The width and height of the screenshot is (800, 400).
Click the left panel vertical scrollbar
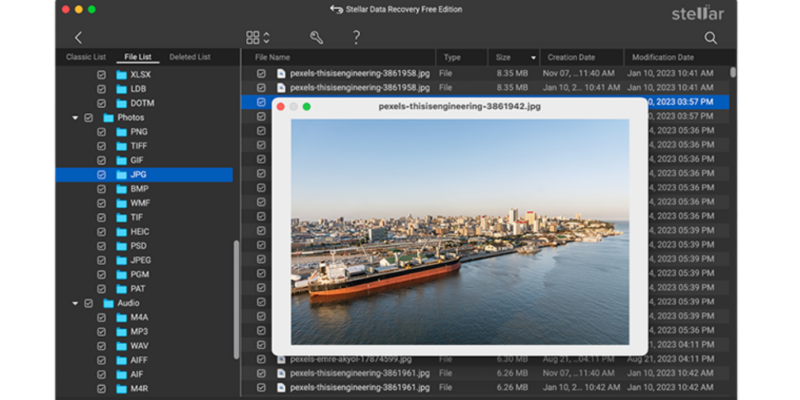click(236, 300)
